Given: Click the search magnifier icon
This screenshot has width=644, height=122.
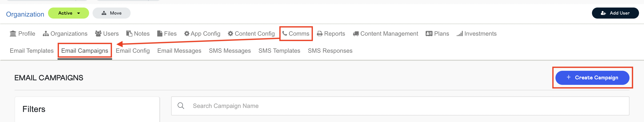Looking at the screenshot, I should pyautogui.click(x=181, y=106).
